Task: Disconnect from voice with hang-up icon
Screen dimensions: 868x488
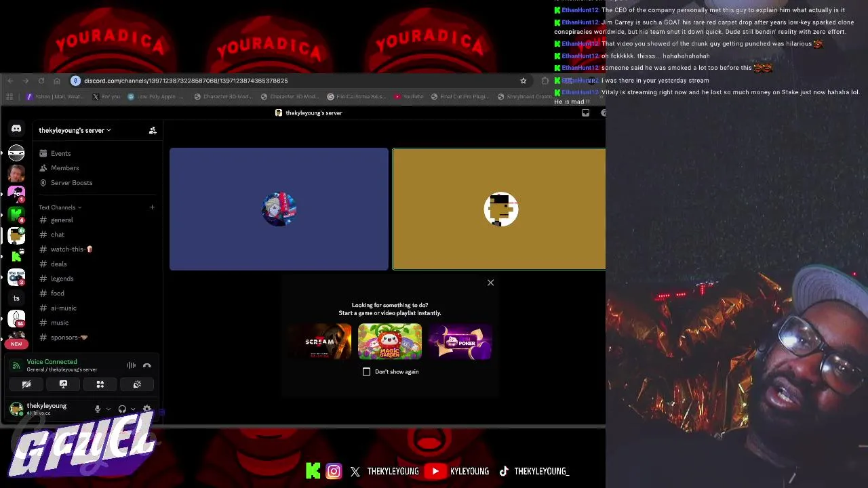Action: tap(147, 365)
